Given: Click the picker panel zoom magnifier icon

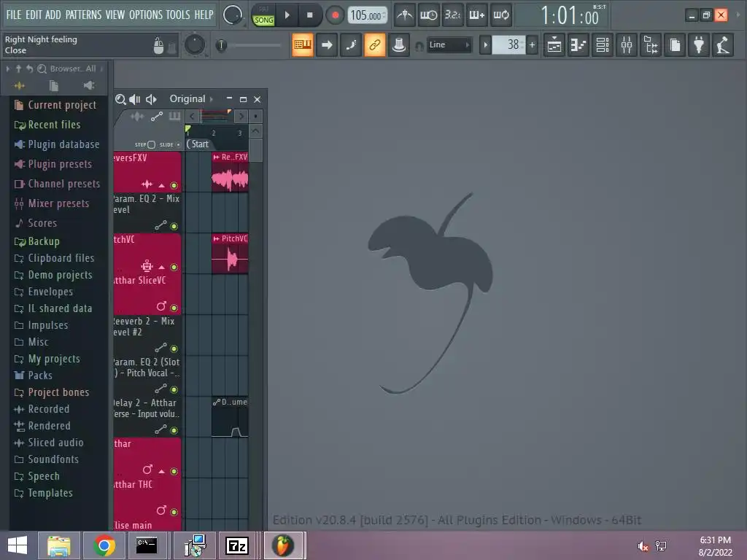Looking at the screenshot, I should 120,99.
